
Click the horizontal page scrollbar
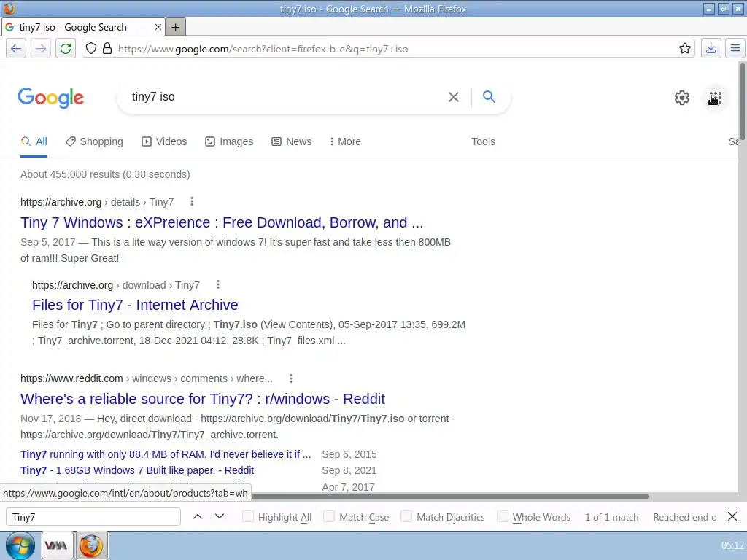coord(449,496)
